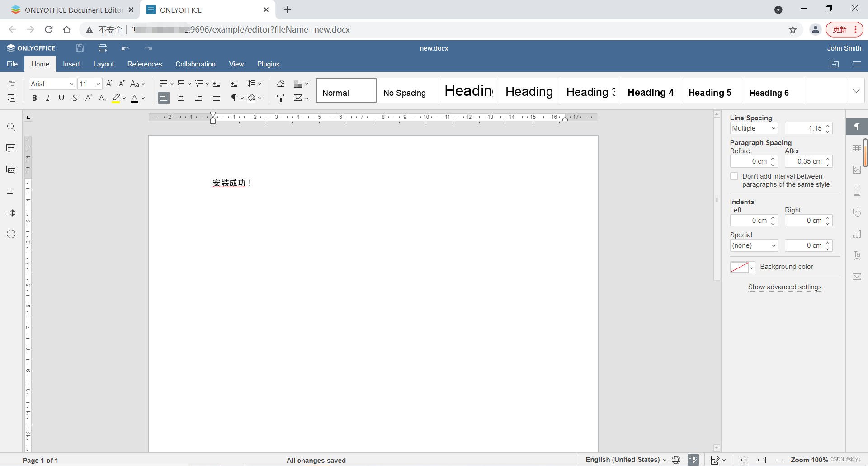
Task: Open the font size dropdown
Action: pos(98,84)
